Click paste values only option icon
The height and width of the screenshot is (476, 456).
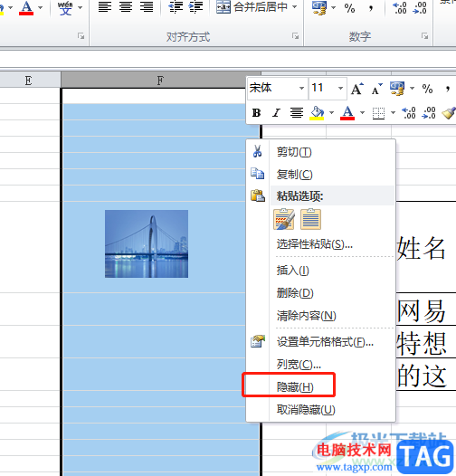(310, 219)
